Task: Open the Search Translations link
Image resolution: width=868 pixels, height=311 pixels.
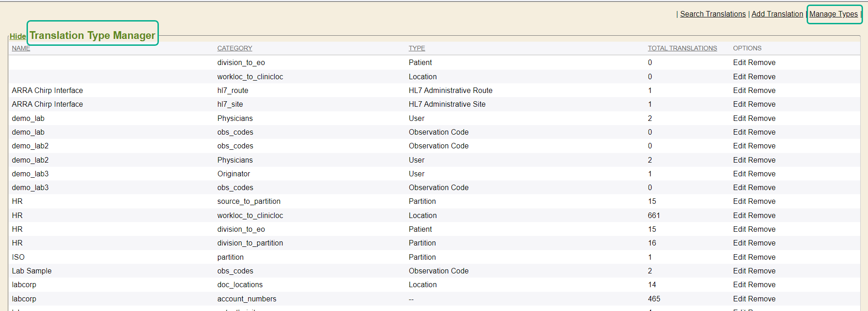Action: pyautogui.click(x=712, y=14)
